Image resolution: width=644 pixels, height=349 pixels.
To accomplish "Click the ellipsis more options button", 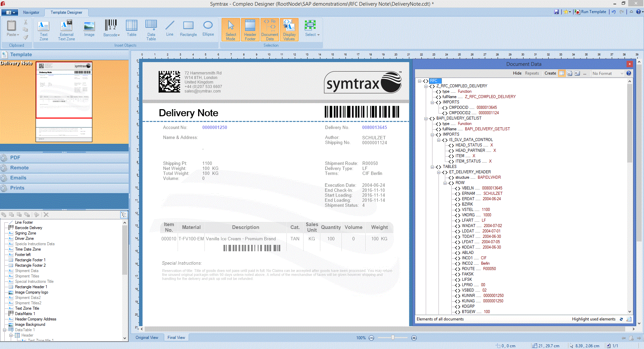I will pyautogui.click(x=585, y=74).
